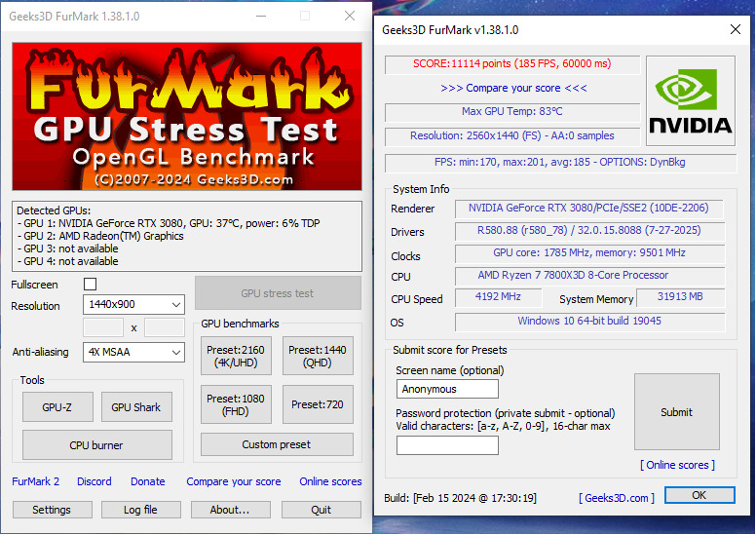Click 'GPU 2: AMD Radeon(TM) Graphics' line
Image resolution: width=756 pixels, height=535 pixels.
point(100,236)
